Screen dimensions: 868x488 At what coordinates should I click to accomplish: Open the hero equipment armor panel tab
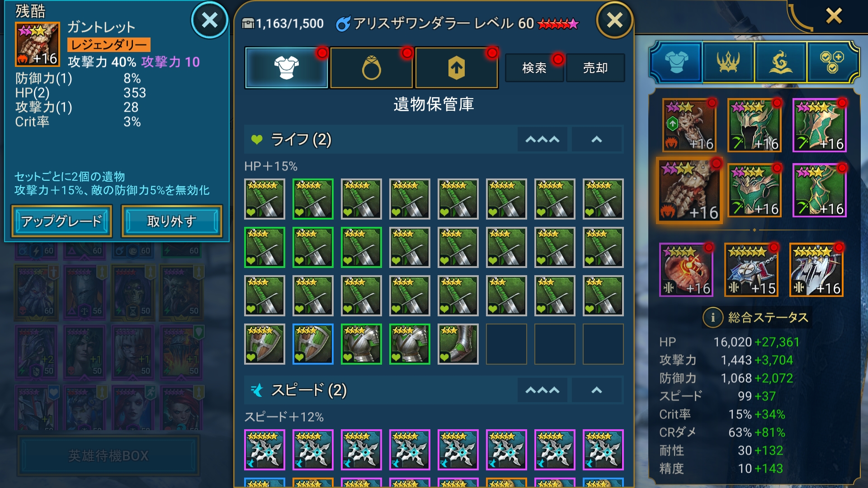[676, 62]
